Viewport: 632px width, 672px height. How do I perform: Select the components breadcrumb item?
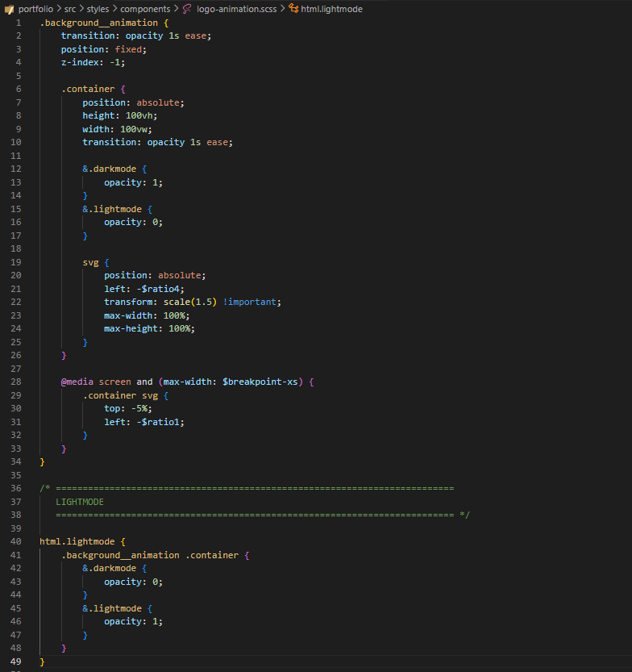[145, 9]
